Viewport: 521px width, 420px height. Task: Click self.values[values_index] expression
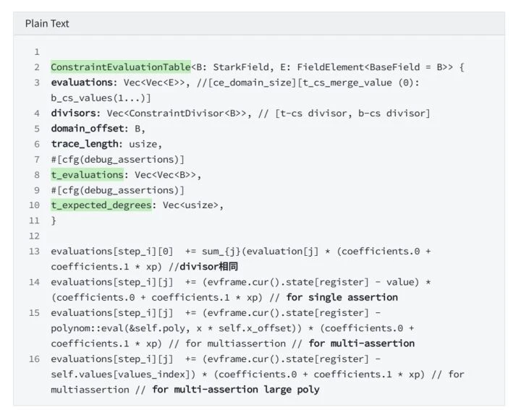pyautogui.click(x=122, y=374)
